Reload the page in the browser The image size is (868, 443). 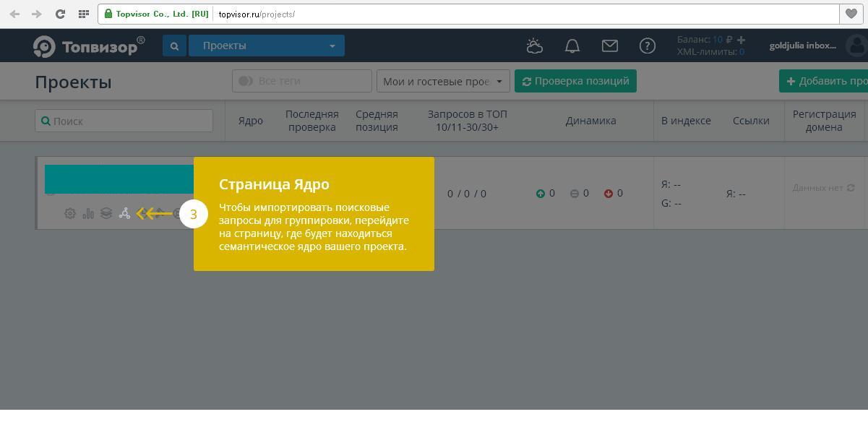[60, 14]
